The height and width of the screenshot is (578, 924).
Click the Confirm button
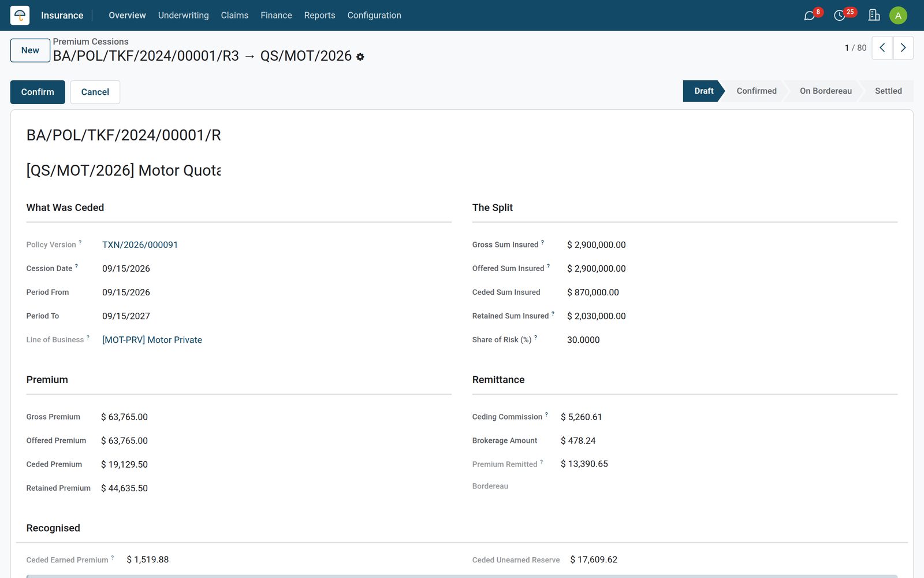[38, 92]
